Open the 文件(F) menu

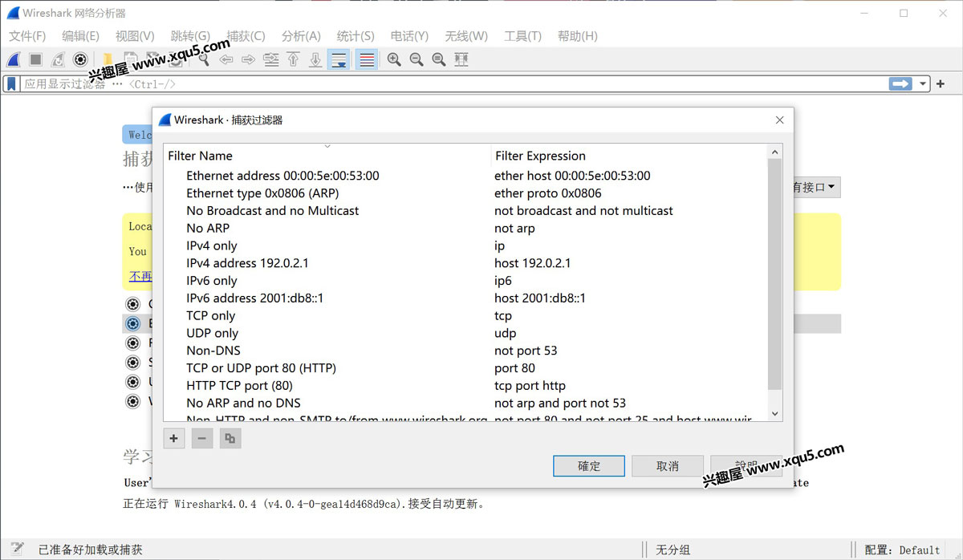(x=27, y=36)
